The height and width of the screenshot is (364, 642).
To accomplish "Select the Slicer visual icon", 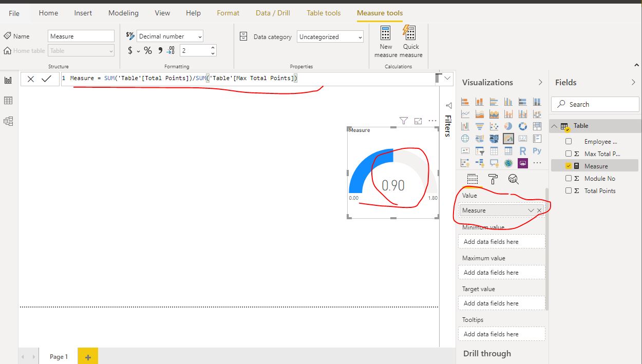I will (480, 151).
